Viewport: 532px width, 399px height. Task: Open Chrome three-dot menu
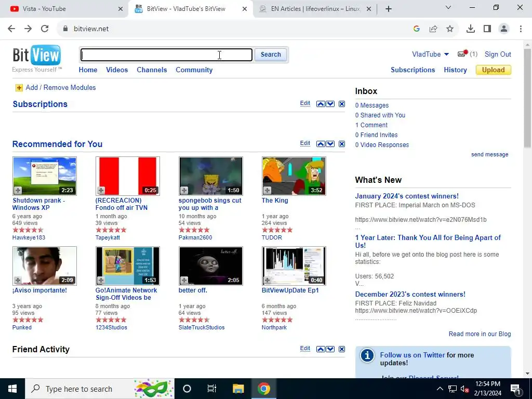pyautogui.click(x=521, y=29)
